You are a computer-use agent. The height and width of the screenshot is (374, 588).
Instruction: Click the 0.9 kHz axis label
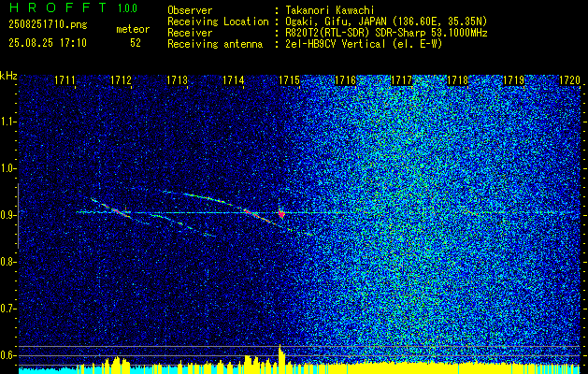point(8,215)
